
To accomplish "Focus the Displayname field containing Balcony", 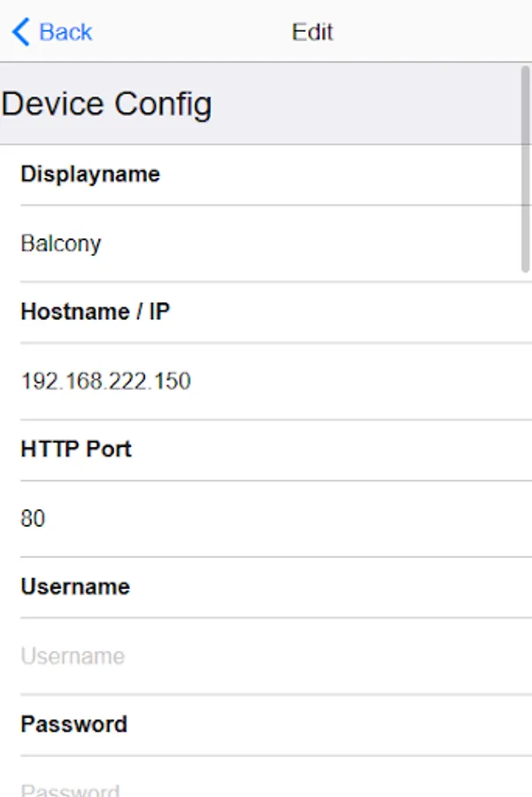I will [x=266, y=244].
